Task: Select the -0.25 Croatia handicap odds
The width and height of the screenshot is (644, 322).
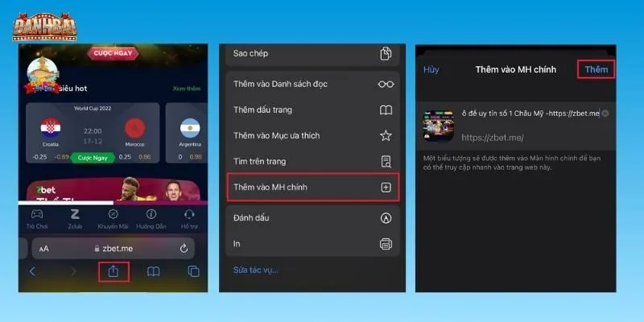Action: click(39, 157)
